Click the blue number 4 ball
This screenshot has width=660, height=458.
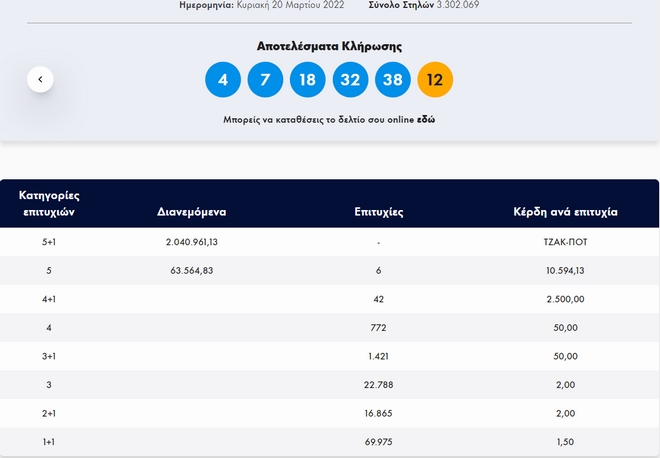click(223, 79)
